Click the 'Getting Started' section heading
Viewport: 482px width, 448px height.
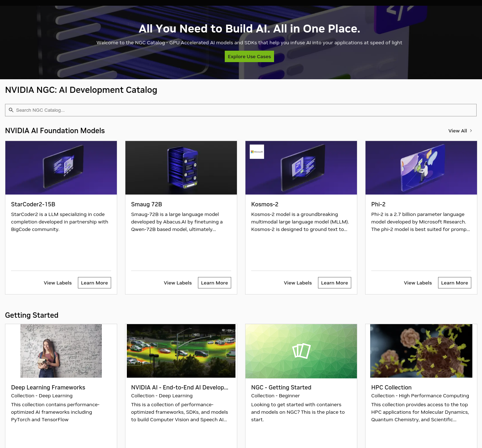32,315
